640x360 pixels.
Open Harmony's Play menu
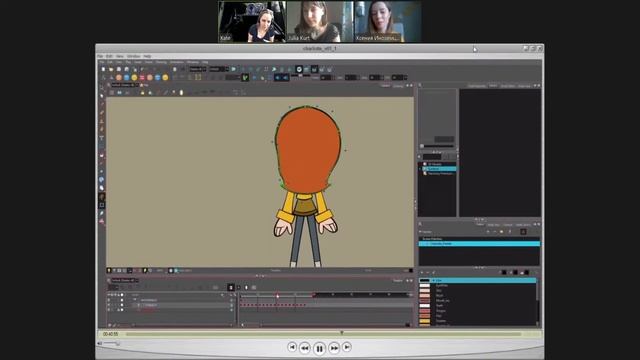click(128, 62)
